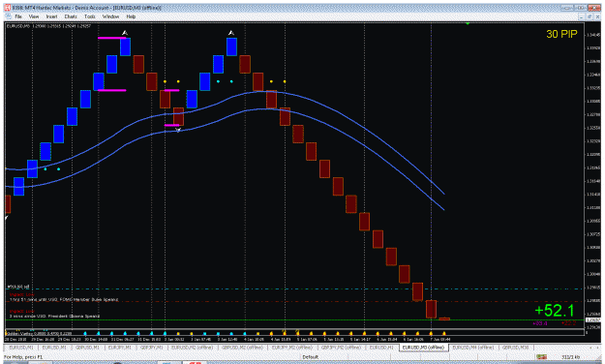Restore the inner chart window

click(x=590, y=16)
